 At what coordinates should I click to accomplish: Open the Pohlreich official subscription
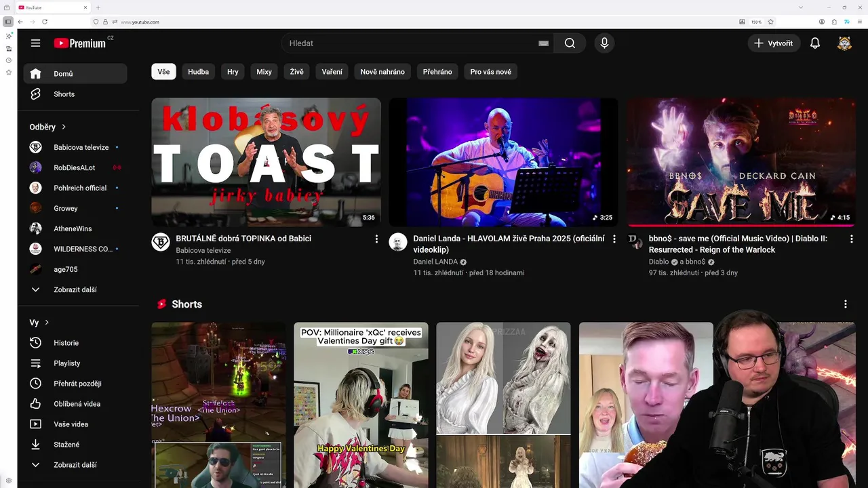[75, 188]
